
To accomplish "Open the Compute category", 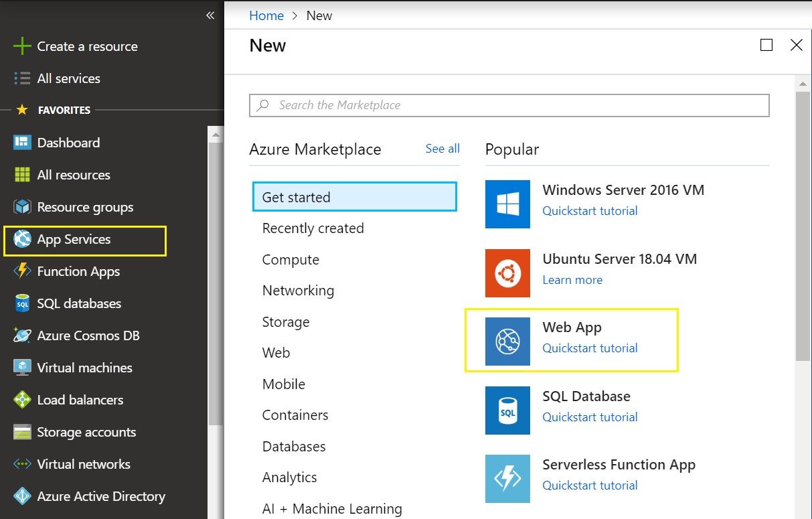I will [x=291, y=260].
